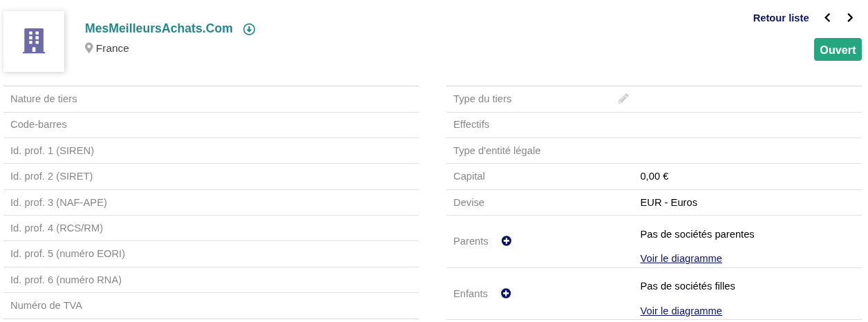Click the map pin icon next to France
This screenshot has height=322, width=868.
(89, 48)
